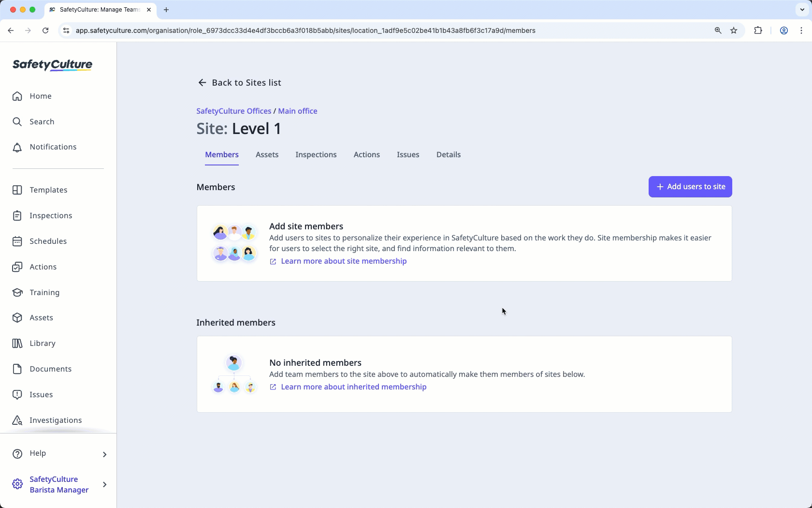Click the site information icon in address bar
Viewport: 812px width, 508px height.
66,30
